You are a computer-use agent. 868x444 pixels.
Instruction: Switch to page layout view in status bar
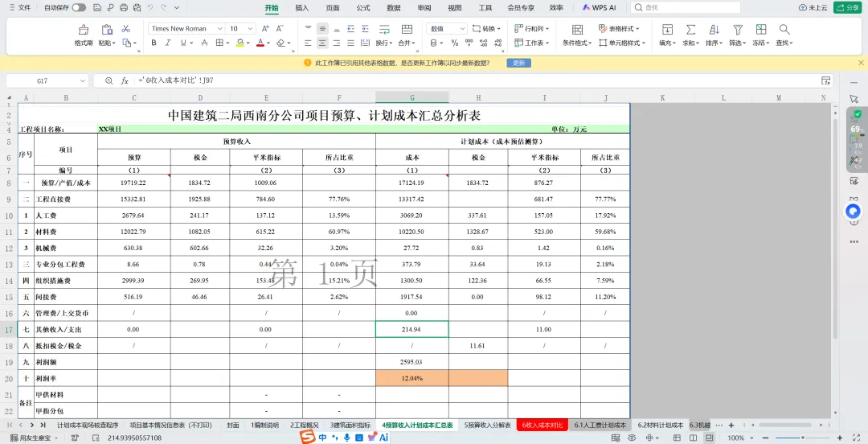[x=694, y=438]
